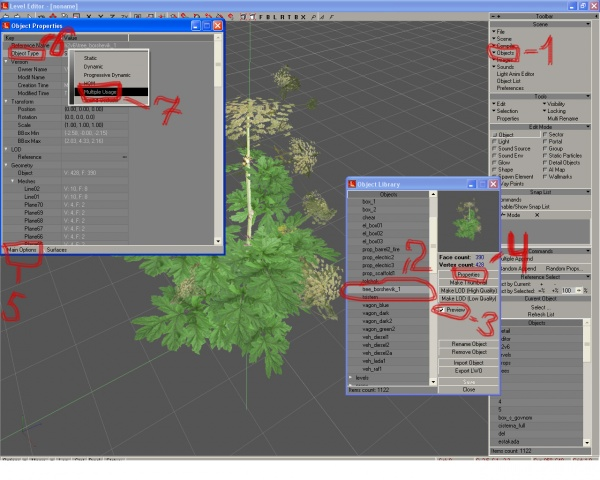Image resolution: width=600 pixels, height=480 pixels.
Task: Enable Wallmarks edit mode
Action: pos(557,177)
